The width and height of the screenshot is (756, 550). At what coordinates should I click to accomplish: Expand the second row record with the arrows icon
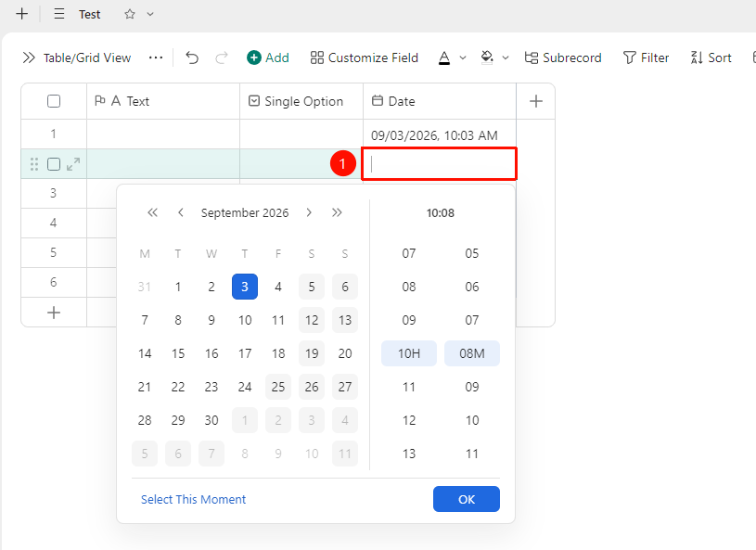tap(73, 164)
